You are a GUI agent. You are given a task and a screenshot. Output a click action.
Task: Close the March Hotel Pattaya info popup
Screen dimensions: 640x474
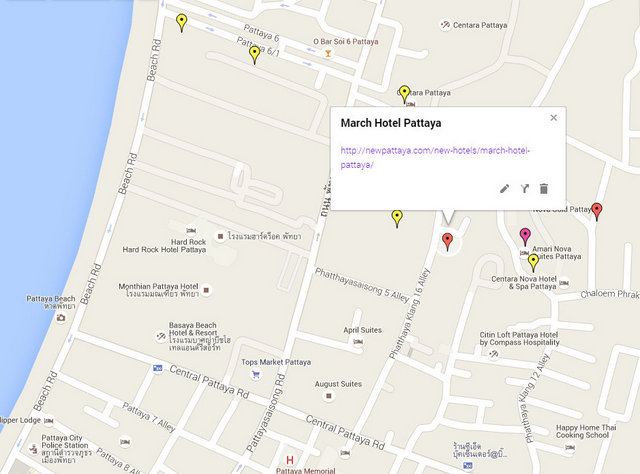(x=553, y=118)
